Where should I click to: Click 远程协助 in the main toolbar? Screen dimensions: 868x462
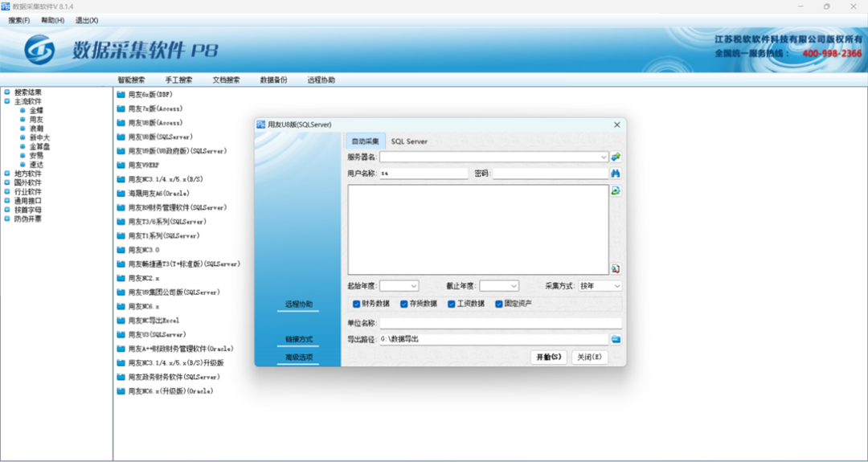coord(321,80)
